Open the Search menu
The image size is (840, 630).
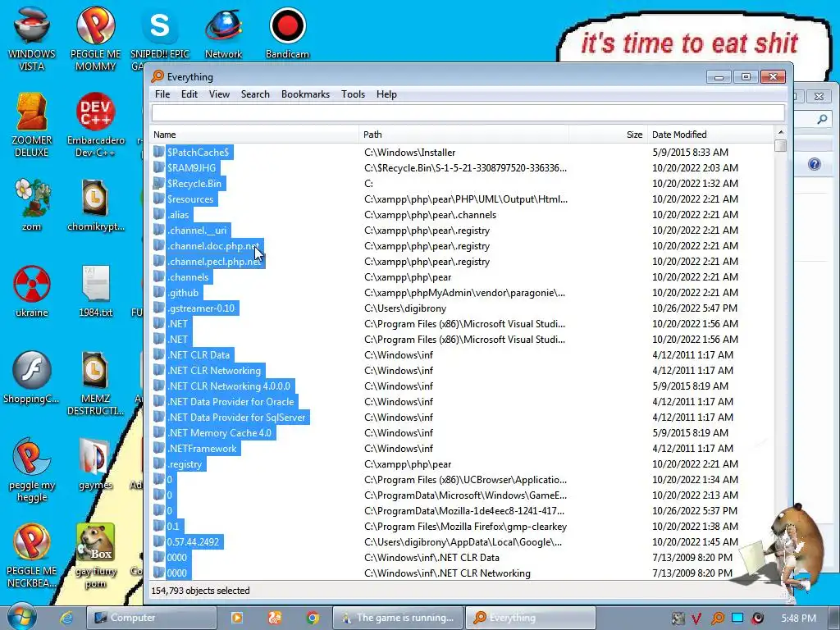click(255, 94)
